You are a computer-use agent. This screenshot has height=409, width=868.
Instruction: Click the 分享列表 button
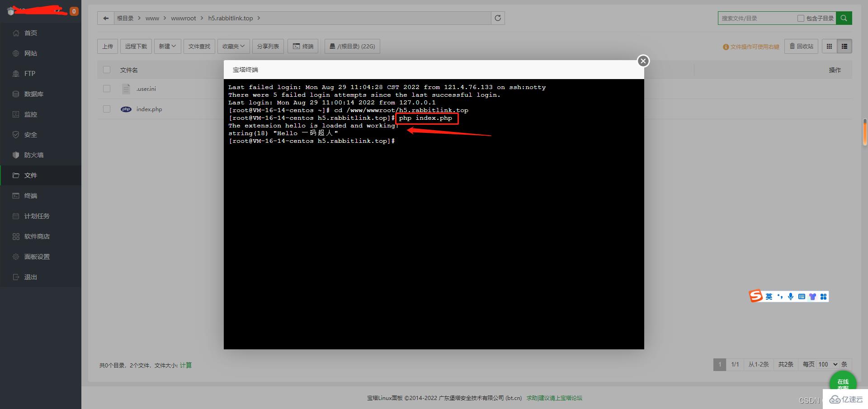268,46
